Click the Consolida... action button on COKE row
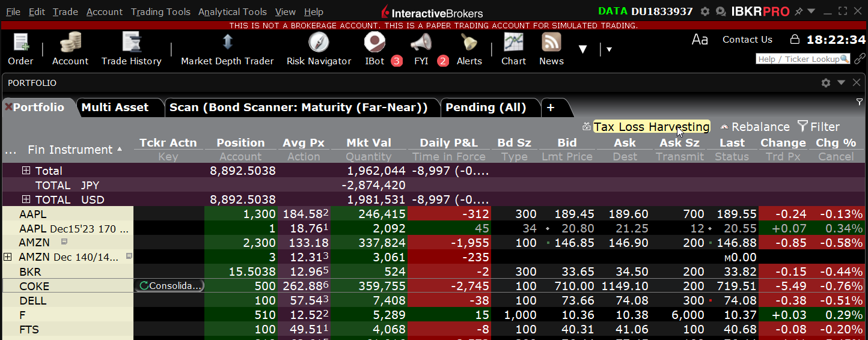The height and width of the screenshot is (340, 868). (169, 286)
